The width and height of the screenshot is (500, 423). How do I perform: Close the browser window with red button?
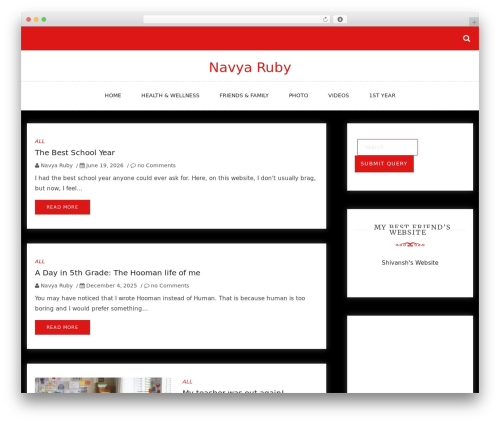29,19
